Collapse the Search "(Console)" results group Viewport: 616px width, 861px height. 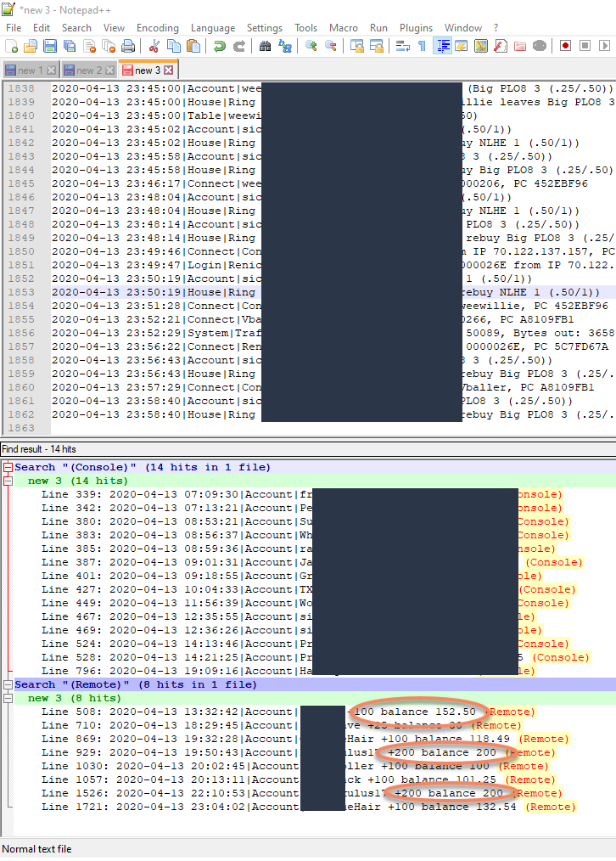point(8,467)
